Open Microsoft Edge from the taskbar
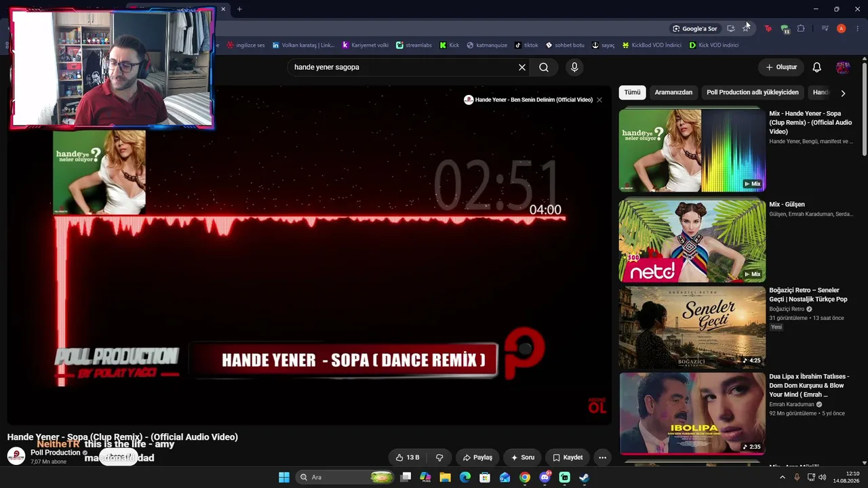The width and height of the screenshot is (868, 488). click(465, 477)
